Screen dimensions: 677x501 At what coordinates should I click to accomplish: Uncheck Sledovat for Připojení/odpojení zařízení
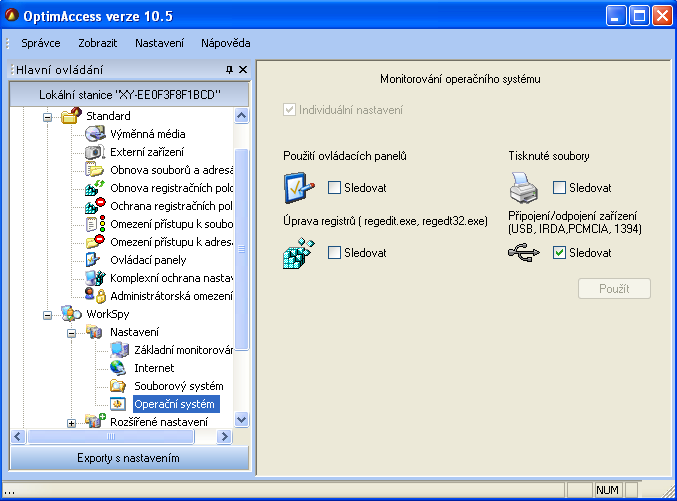pyautogui.click(x=559, y=253)
